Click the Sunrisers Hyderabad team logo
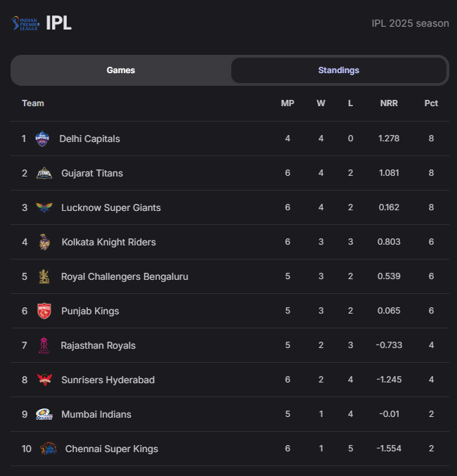The width and height of the screenshot is (457, 476). tap(44, 380)
